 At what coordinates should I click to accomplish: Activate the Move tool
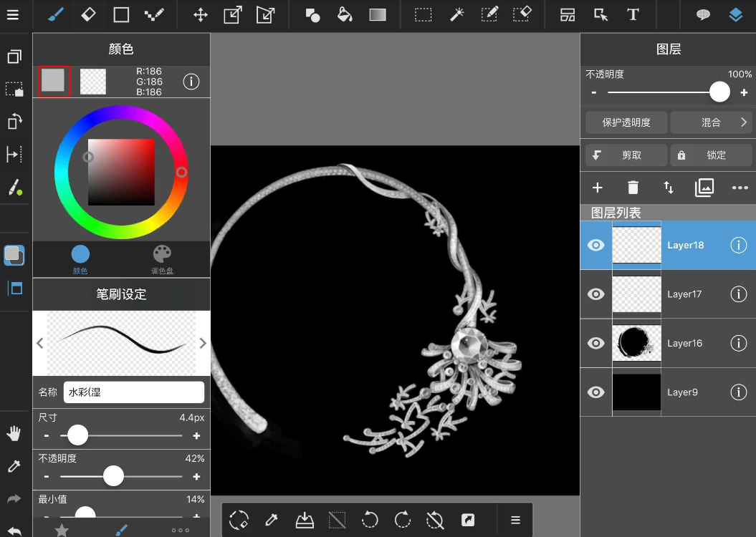point(201,15)
